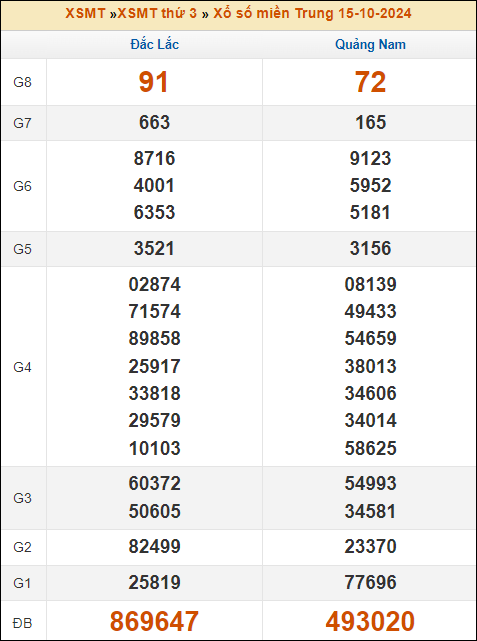Click Đắc Lắc G5 number 3521
Image resolution: width=477 pixels, height=641 pixels.
coord(154,249)
